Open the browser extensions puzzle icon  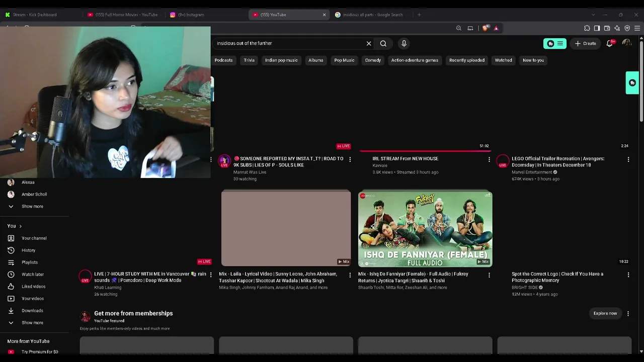point(587,28)
